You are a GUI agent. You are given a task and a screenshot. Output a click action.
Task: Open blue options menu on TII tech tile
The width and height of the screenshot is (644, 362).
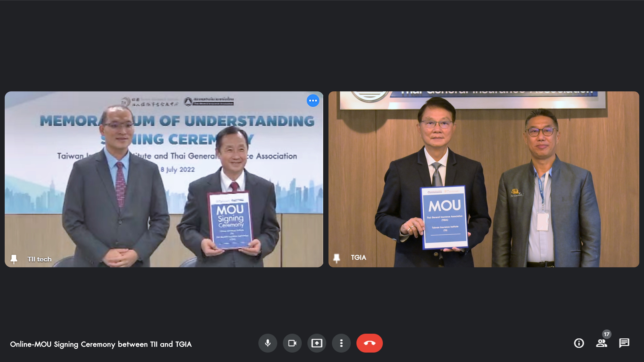pyautogui.click(x=313, y=101)
